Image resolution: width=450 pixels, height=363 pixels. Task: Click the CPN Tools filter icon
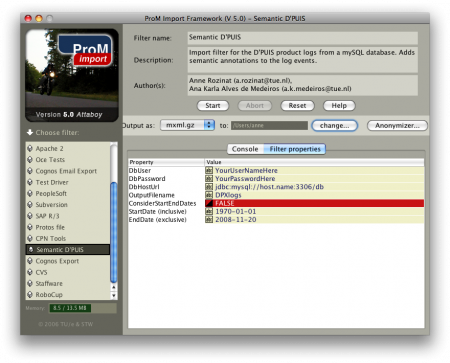(30, 238)
